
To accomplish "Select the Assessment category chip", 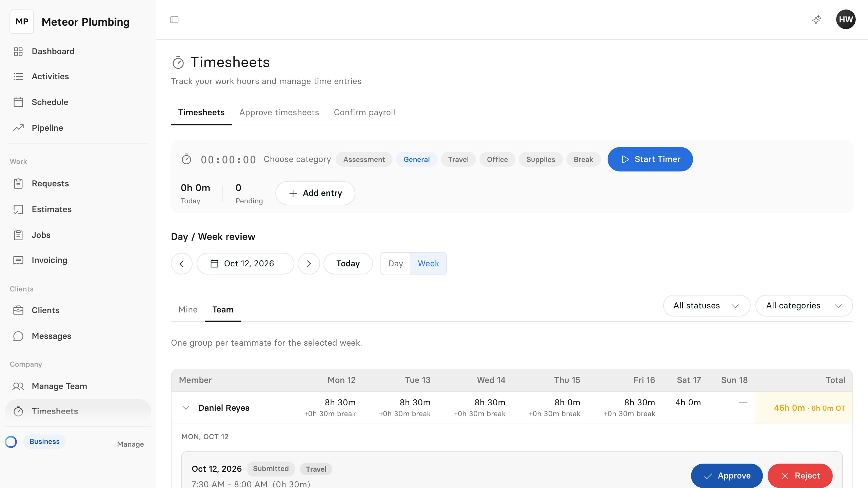I will tap(364, 159).
